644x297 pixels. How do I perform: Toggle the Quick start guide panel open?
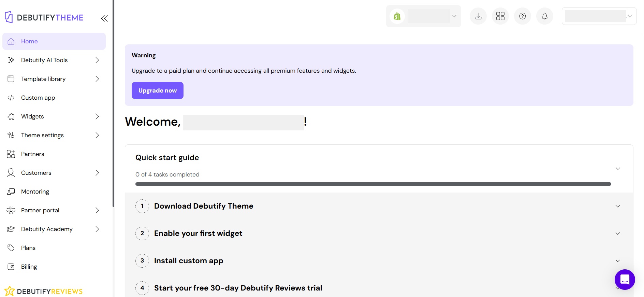click(x=618, y=168)
